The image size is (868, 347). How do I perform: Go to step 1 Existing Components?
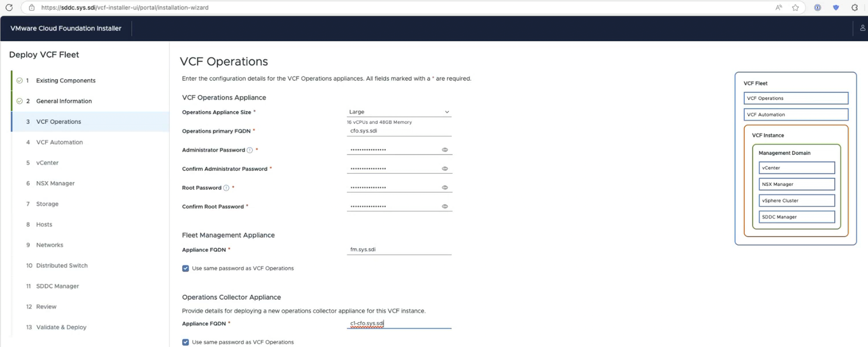90,81
